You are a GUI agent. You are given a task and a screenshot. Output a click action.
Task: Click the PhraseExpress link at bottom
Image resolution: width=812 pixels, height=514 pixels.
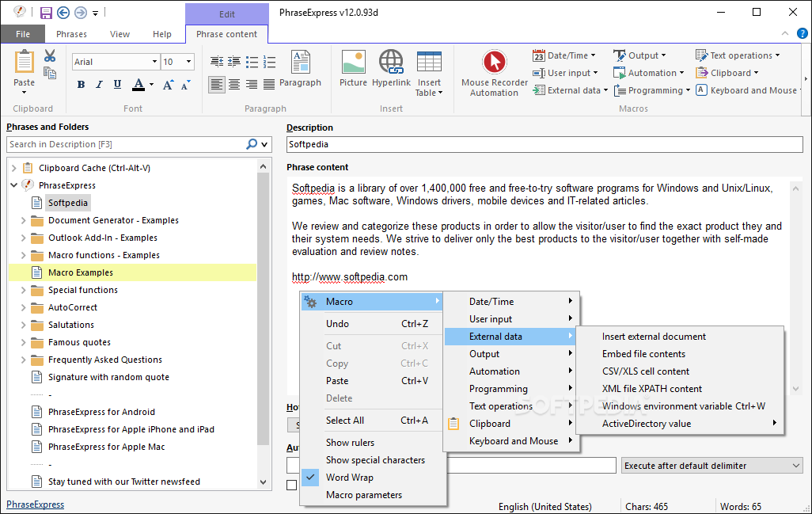pyautogui.click(x=35, y=504)
